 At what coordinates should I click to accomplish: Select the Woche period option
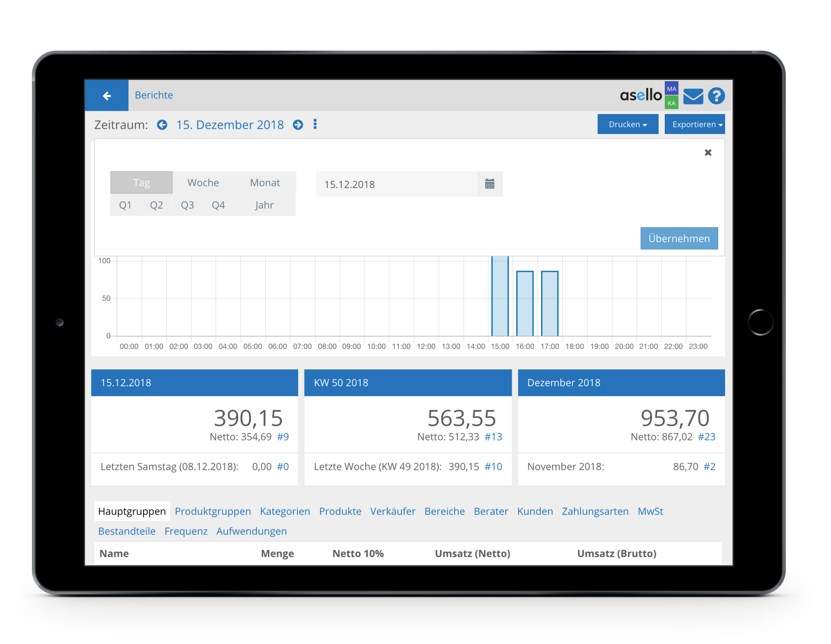click(203, 183)
